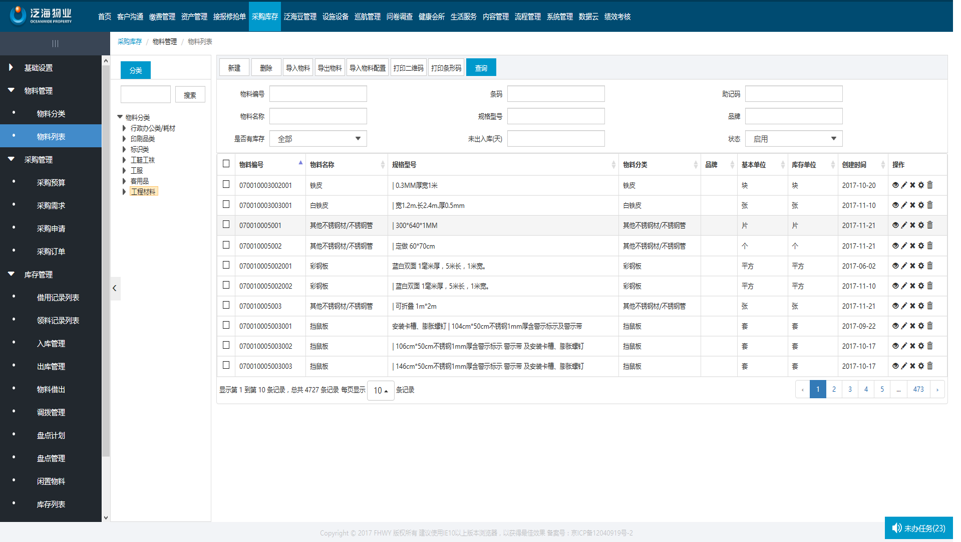Image resolution: width=961 pixels, height=542 pixels.
Task: Click the edit pencil icon for item 070010003003001
Action: click(904, 205)
